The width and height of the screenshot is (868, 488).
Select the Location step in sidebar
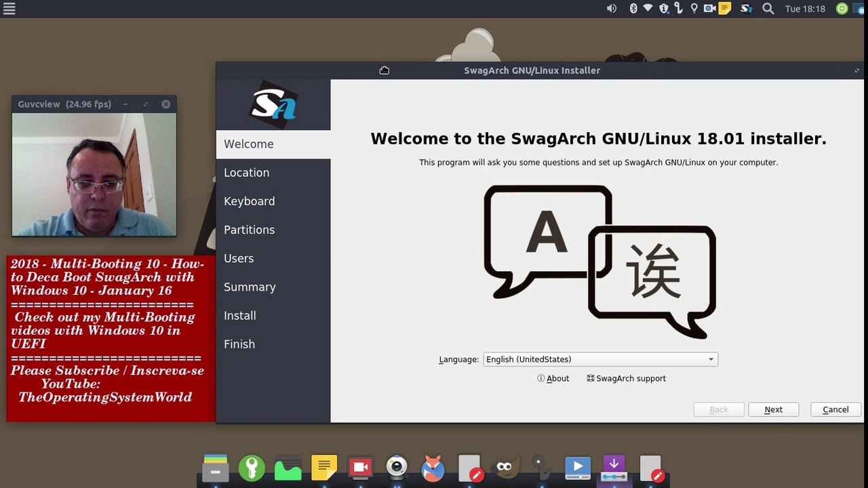point(273,172)
